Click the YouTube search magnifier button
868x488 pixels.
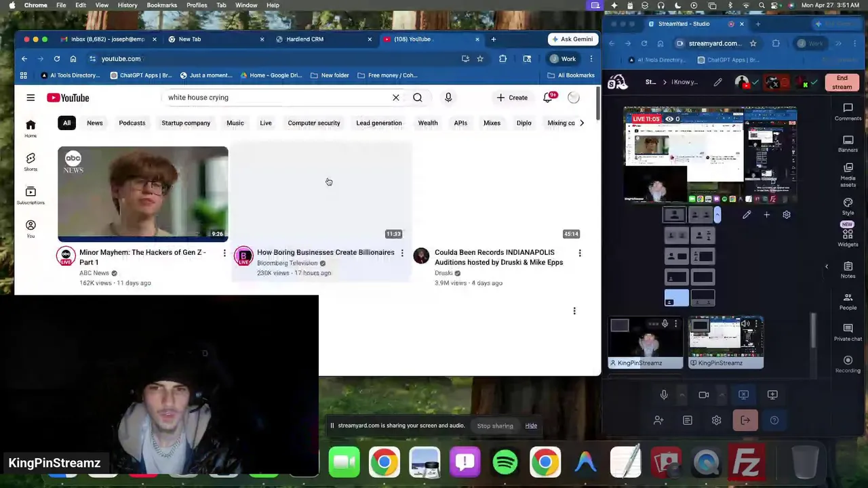[418, 98]
